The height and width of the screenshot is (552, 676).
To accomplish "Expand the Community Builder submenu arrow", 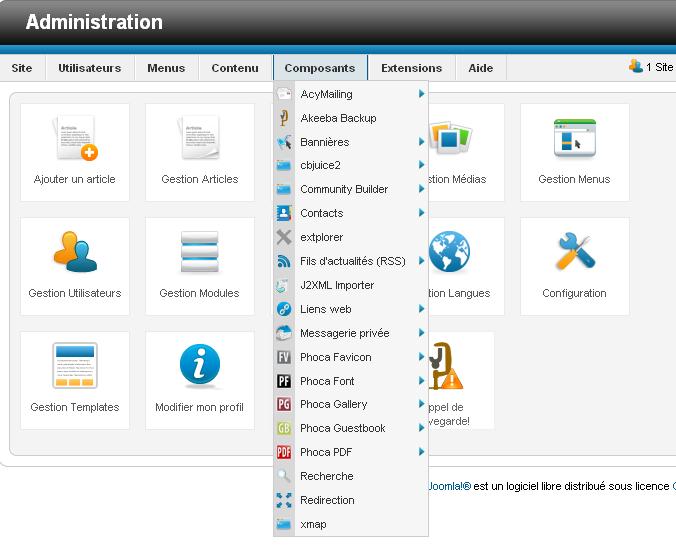I will (x=421, y=189).
